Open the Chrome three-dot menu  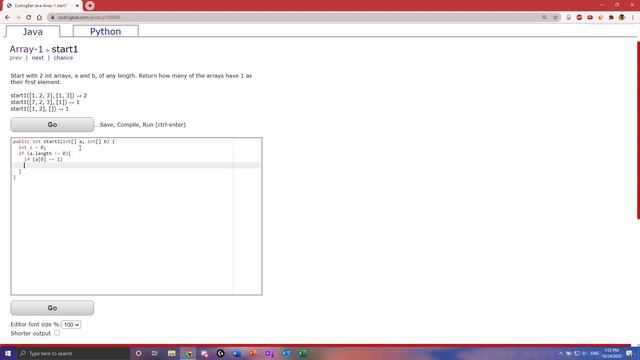[x=633, y=18]
